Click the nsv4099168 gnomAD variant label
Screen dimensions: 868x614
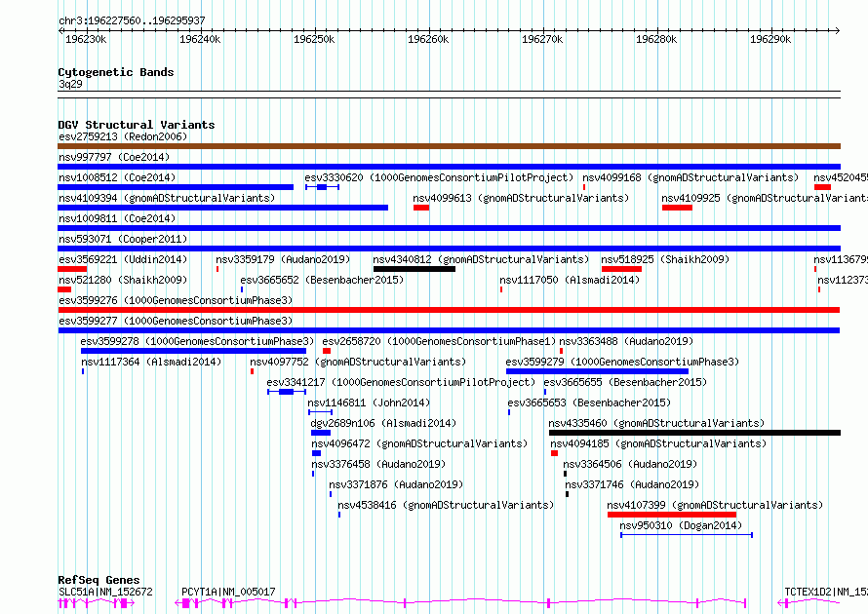690,177
